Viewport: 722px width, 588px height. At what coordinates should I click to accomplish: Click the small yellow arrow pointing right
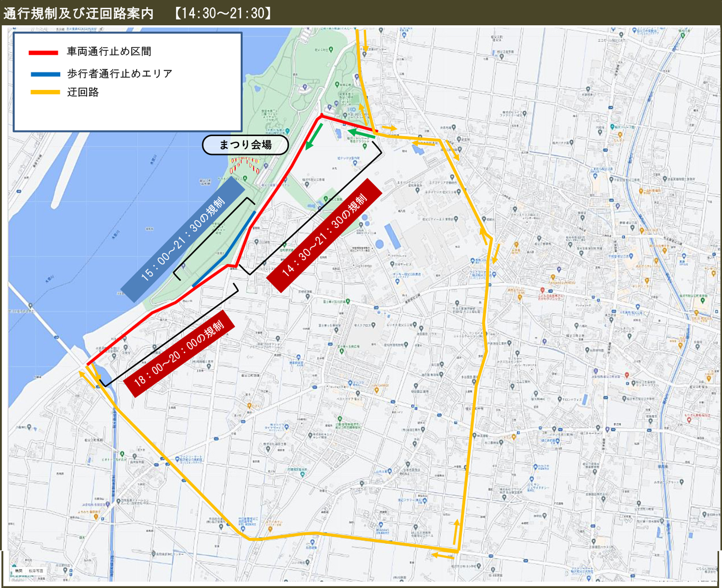click(x=389, y=128)
